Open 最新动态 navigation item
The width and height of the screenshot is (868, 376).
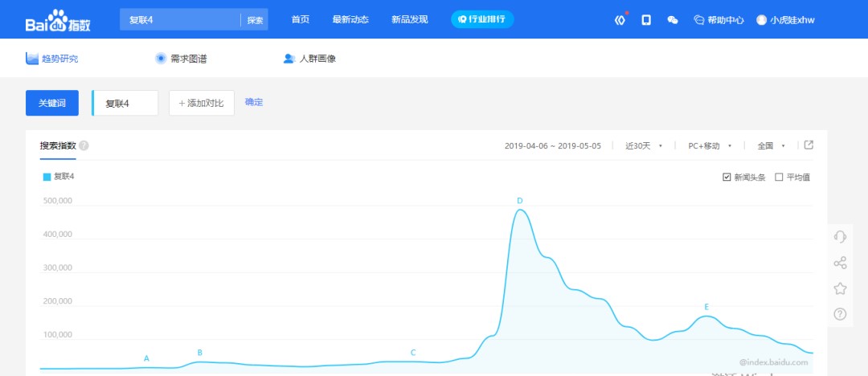point(350,20)
